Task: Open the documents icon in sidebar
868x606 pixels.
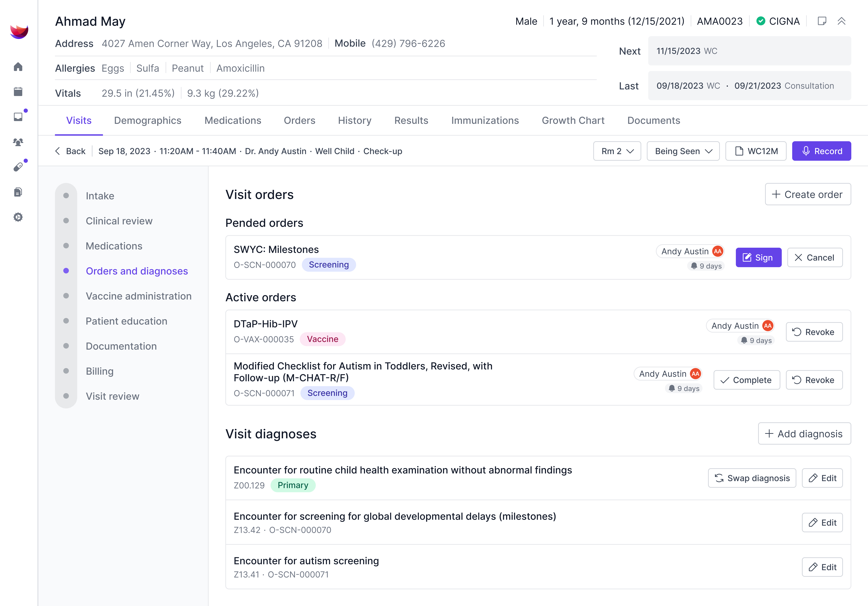Action: click(18, 192)
